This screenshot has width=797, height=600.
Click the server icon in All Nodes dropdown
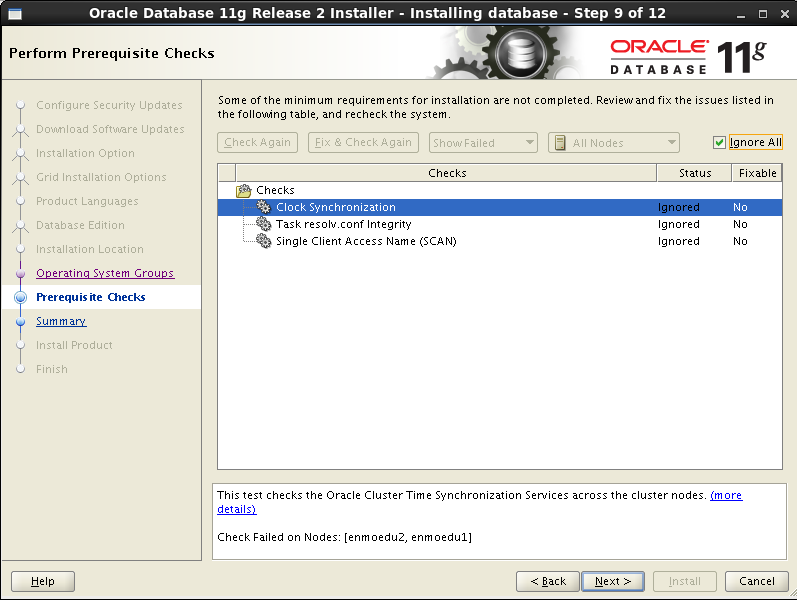click(x=560, y=143)
